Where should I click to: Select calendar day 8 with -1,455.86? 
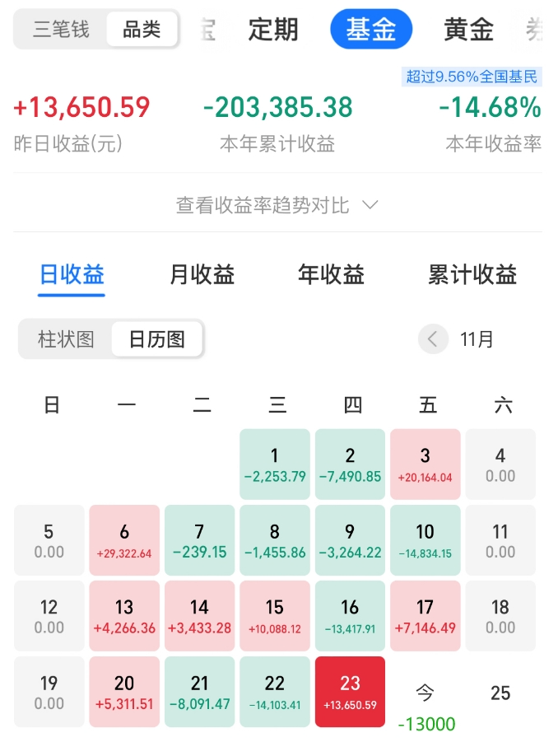coord(275,540)
